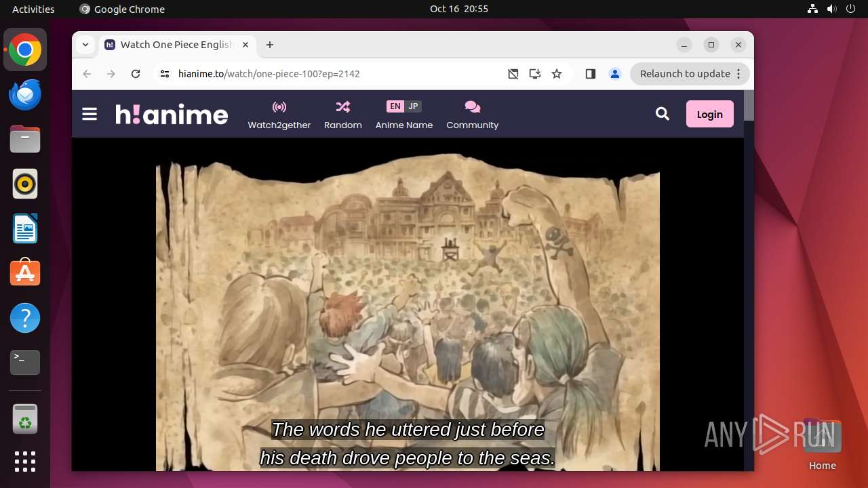
Task: Click the page vertical scrollbar thumb
Action: [749, 106]
